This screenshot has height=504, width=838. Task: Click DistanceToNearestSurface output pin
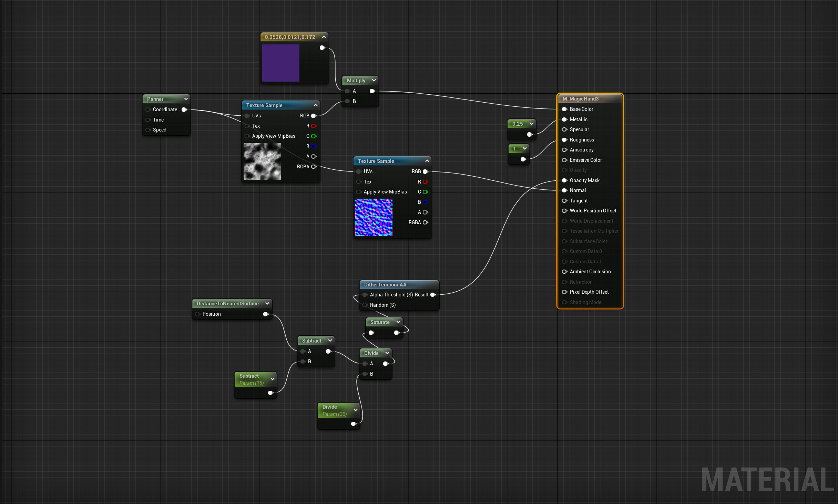266,314
